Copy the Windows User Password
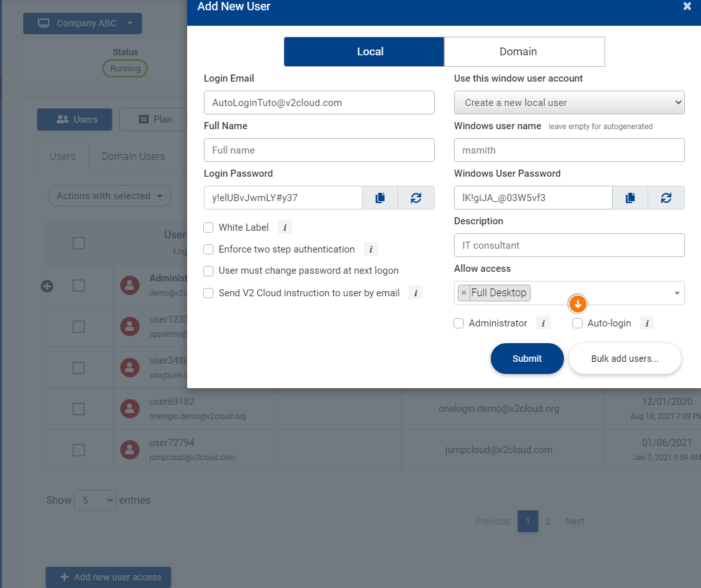The height and width of the screenshot is (588, 701). (x=630, y=197)
